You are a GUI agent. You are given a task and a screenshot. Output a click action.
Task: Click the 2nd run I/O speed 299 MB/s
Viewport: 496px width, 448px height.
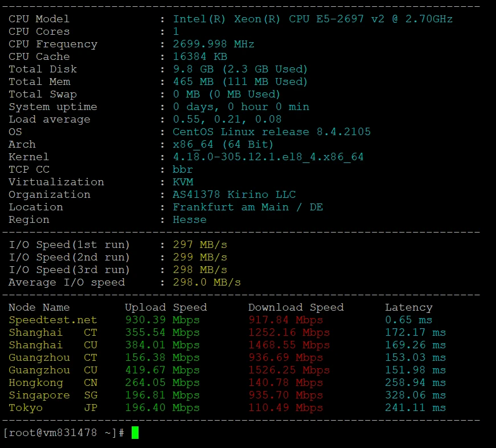click(x=200, y=258)
